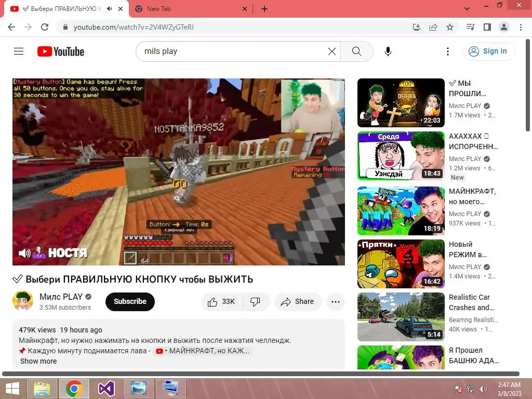Screen dimensions: 532x399
Task: Open more actions menu beside Share
Action: point(336,302)
